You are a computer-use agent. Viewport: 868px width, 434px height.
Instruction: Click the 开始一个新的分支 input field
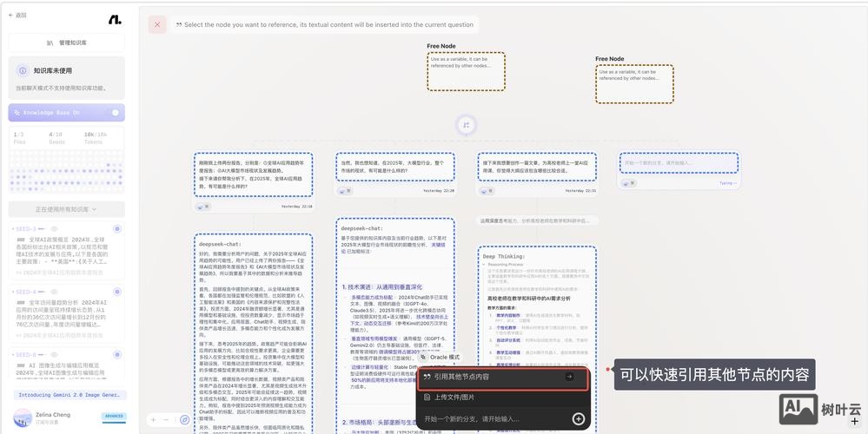click(491, 418)
